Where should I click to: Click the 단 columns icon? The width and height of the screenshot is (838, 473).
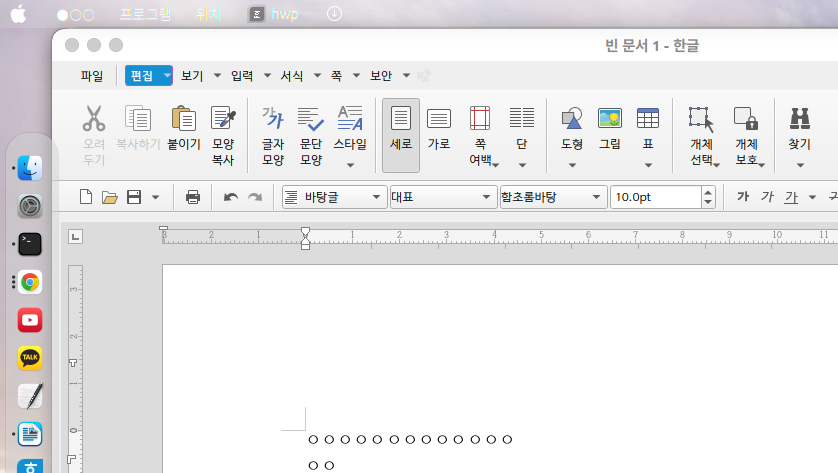(522, 118)
